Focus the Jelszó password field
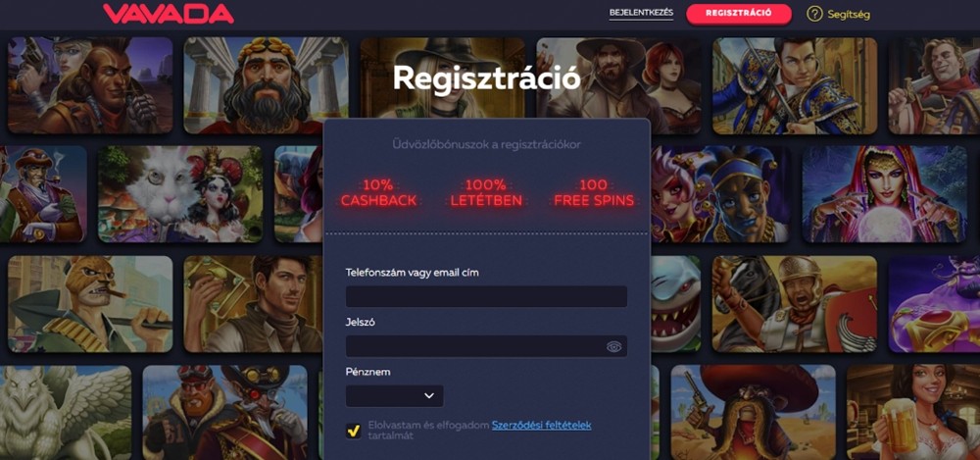Screen dimensions: 980x460 coord(486,346)
